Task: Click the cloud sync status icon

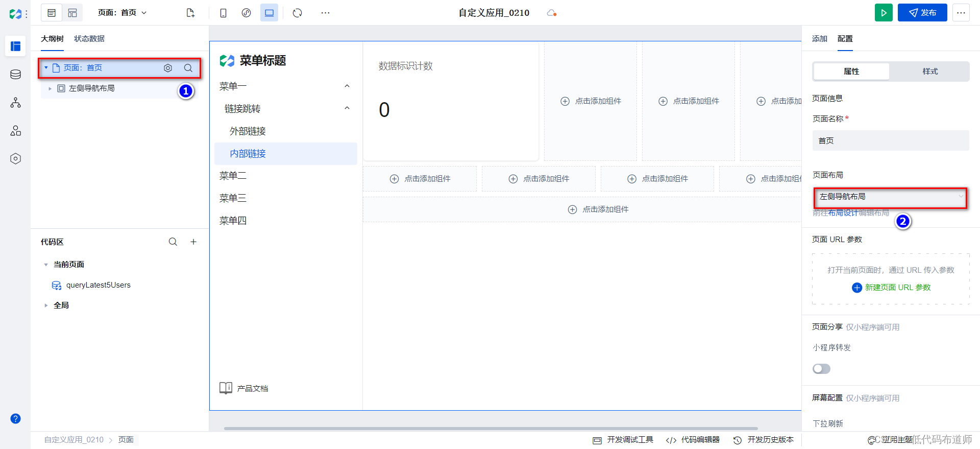Action: point(551,13)
